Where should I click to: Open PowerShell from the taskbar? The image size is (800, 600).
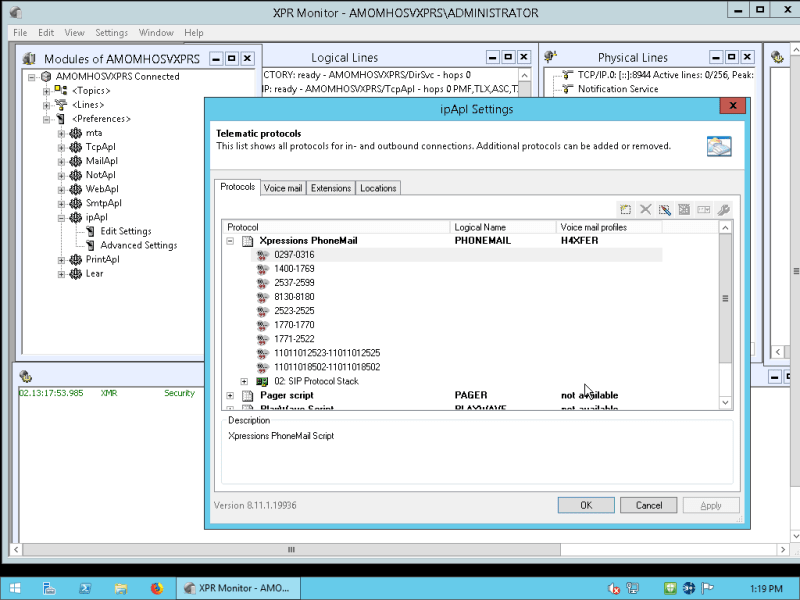click(x=85, y=588)
